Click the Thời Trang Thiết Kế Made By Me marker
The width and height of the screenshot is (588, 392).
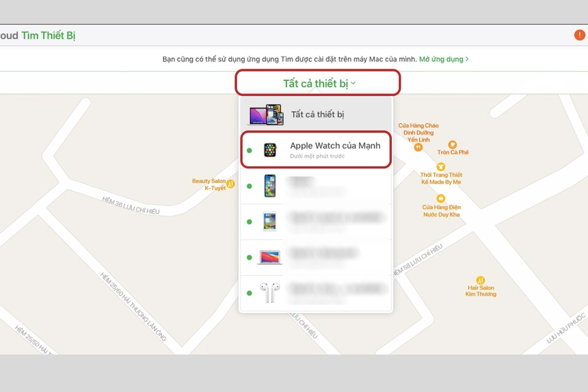[x=441, y=167]
